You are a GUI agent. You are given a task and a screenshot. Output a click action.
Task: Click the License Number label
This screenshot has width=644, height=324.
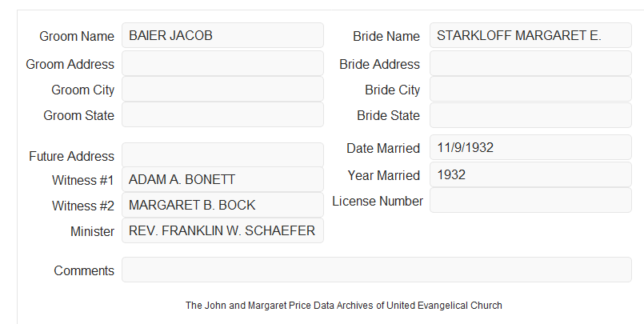coord(378,202)
